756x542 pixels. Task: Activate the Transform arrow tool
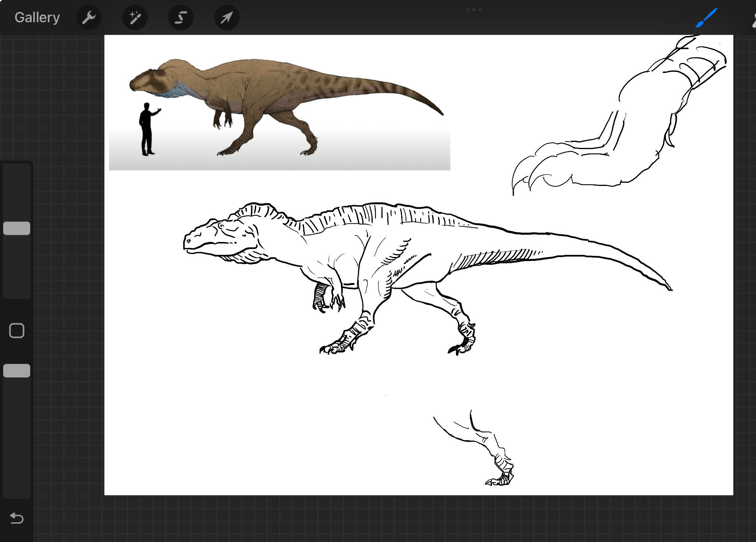(227, 17)
